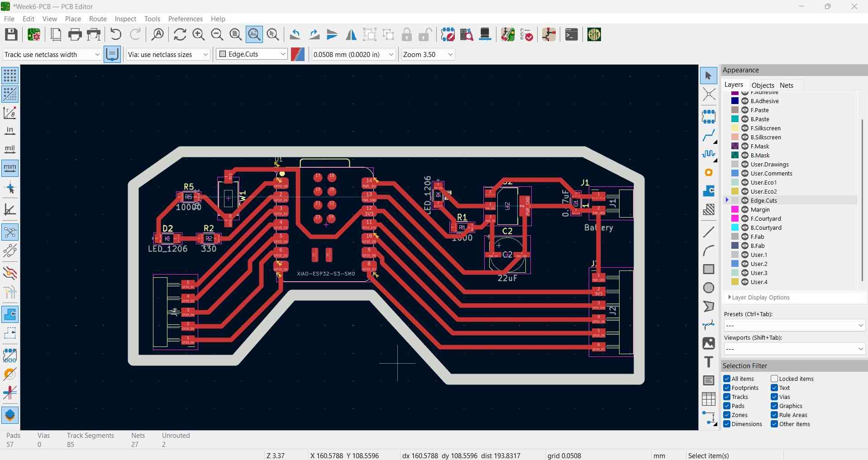Click the layers panel scrollbar

pyautogui.click(x=863, y=199)
